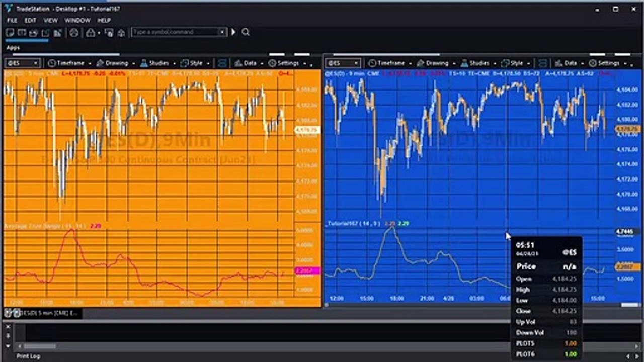Click Style icon in orange chart
The width and height of the screenshot is (644, 362).
184,63
